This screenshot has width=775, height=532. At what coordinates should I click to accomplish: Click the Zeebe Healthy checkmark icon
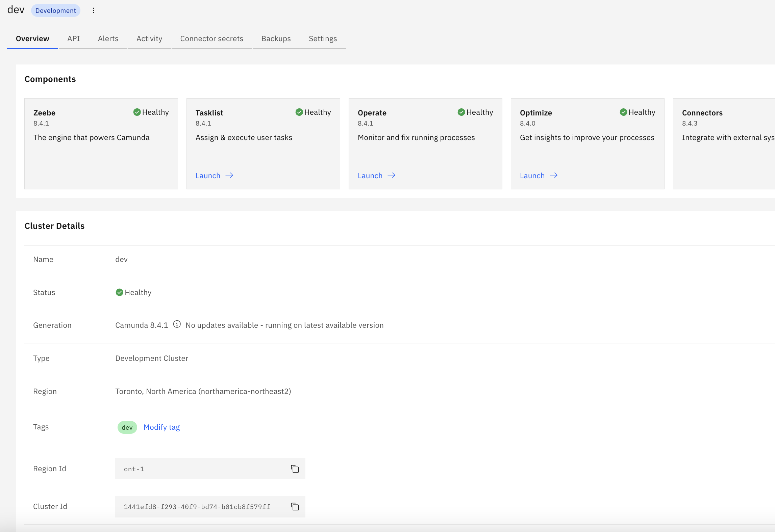tap(137, 112)
